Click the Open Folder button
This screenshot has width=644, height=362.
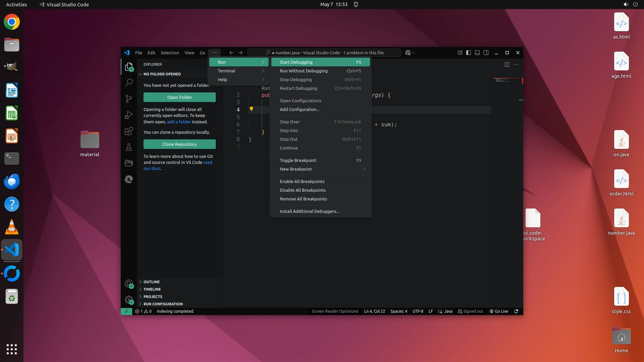(179, 97)
